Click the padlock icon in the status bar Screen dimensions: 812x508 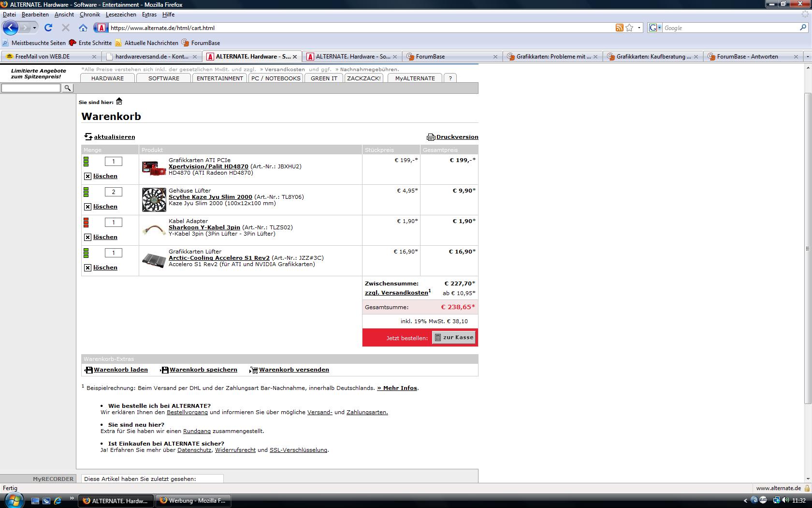click(x=807, y=488)
